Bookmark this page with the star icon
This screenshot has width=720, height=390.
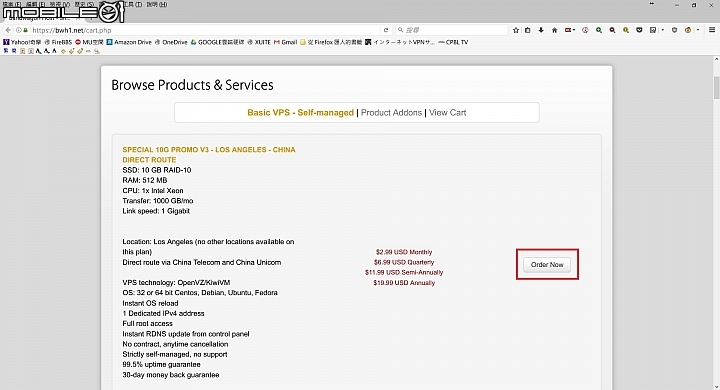click(516, 30)
